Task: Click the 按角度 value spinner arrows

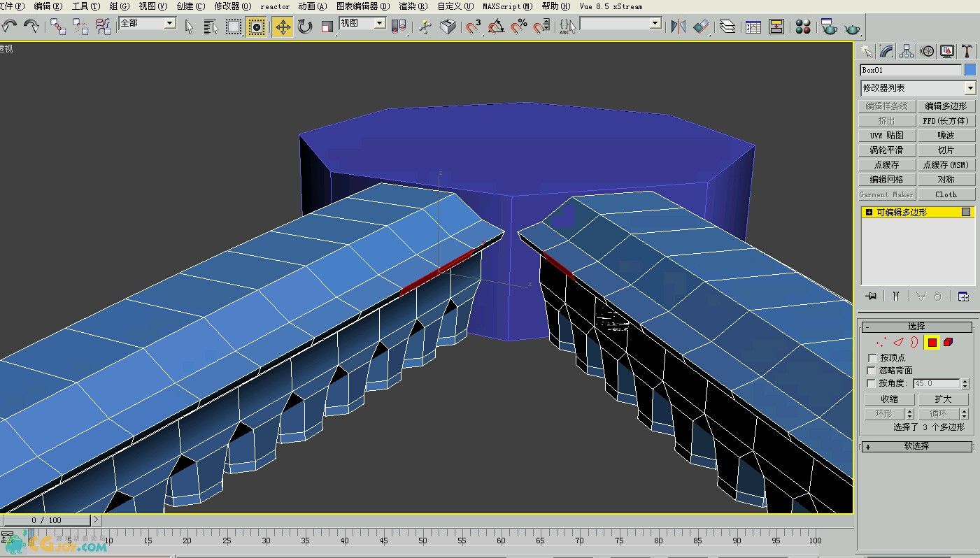Action: pos(965,384)
